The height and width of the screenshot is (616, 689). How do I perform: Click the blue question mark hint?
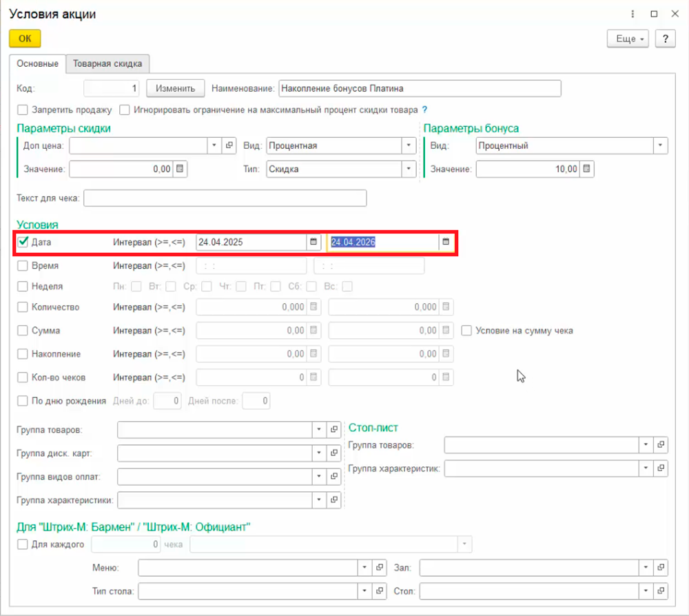click(424, 110)
